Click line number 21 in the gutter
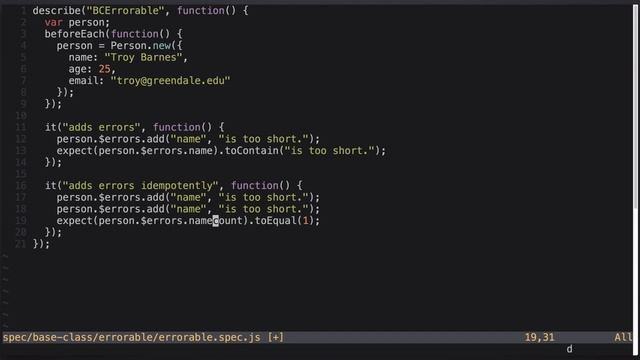The image size is (640, 360). point(21,244)
